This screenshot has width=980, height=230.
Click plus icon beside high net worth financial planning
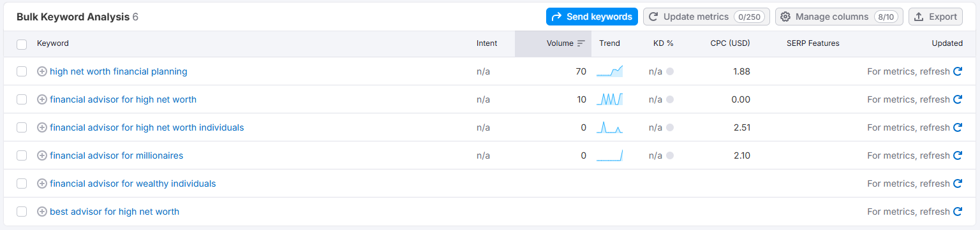[42, 71]
